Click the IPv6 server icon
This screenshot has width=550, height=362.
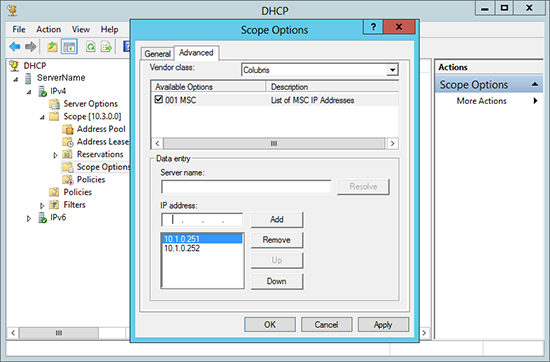point(42,217)
